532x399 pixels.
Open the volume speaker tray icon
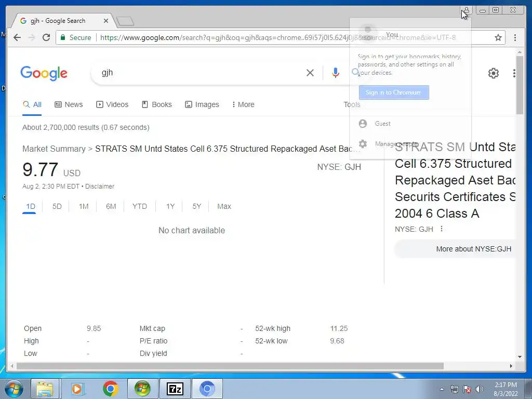pyautogui.click(x=479, y=389)
